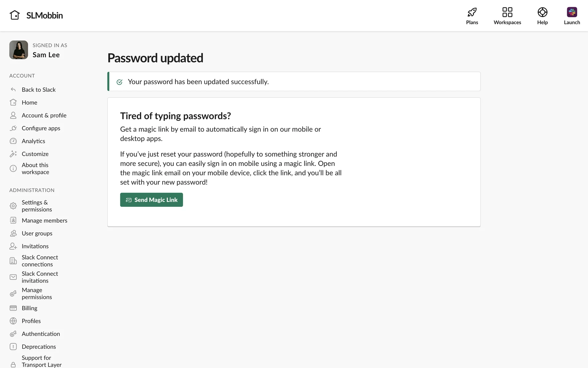Click the Settings & permissions gear icon
Image resolution: width=588 pixels, height=368 pixels.
coord(13,206)
